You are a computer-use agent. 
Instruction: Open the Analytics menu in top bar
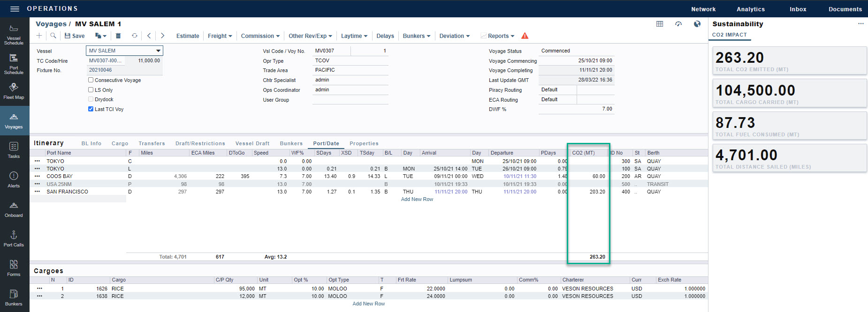tap(750, 9)
